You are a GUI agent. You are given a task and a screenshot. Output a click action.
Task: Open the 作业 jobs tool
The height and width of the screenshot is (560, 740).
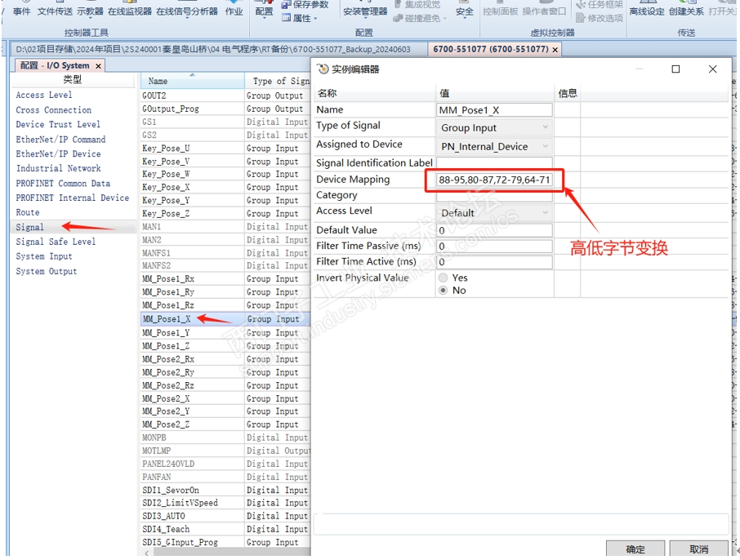click(x=234, y=11)
